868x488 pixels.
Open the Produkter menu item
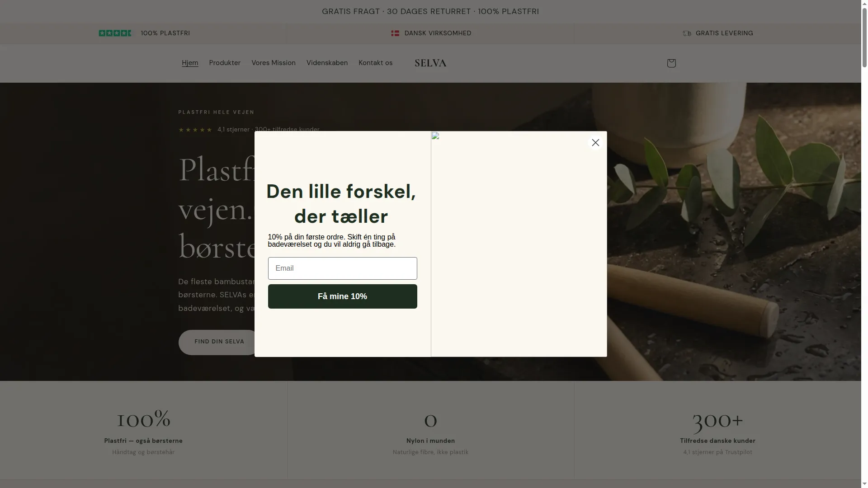tap(225, 63)
